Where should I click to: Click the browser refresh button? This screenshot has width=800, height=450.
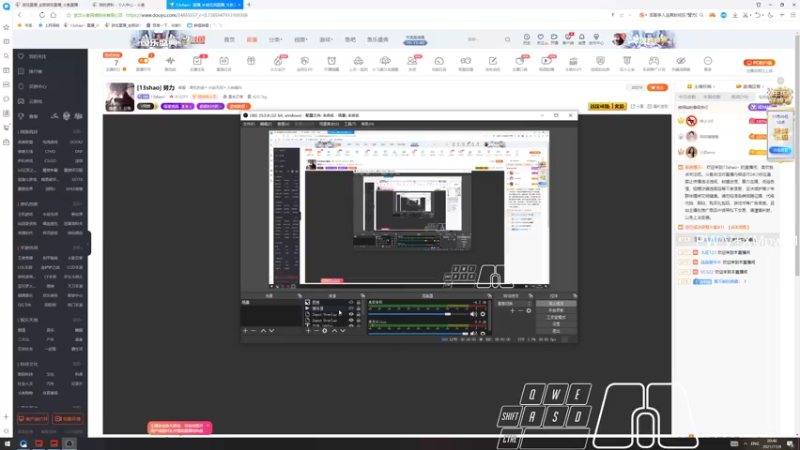(42, 15)
